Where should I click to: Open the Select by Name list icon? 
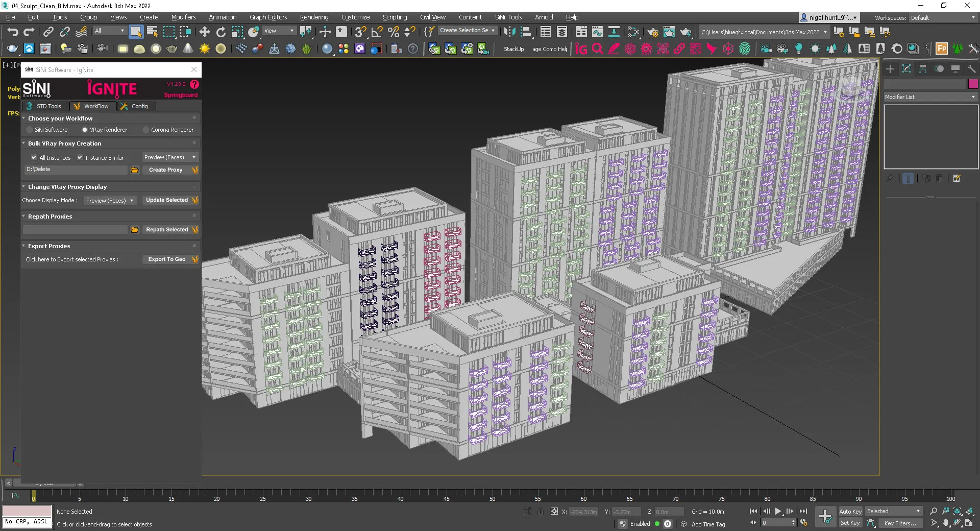click(152, 32)
